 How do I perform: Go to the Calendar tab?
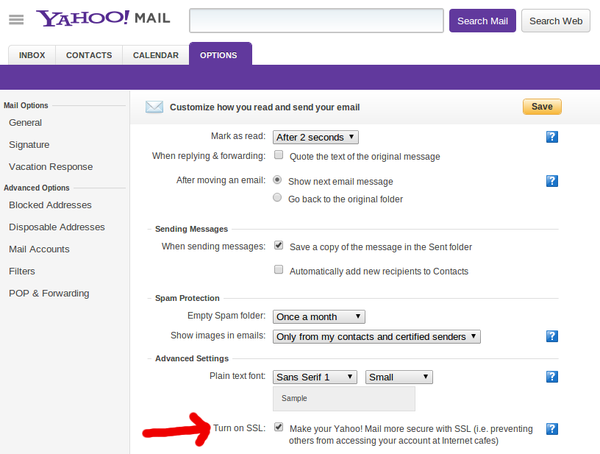click(x=155, y=56)
